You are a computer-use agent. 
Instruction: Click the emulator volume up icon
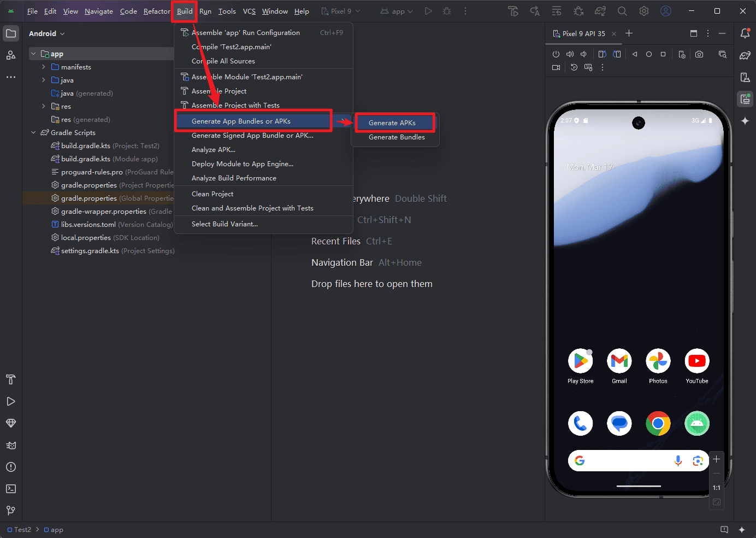[x=570, y=54]
